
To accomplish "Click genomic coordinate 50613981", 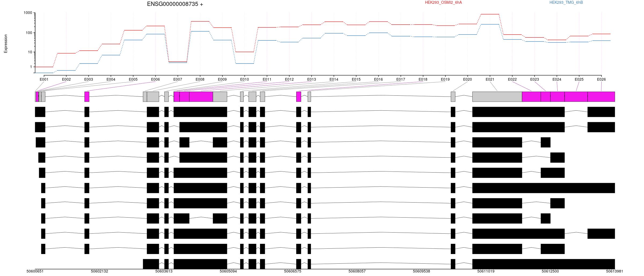I will point(614,271).
